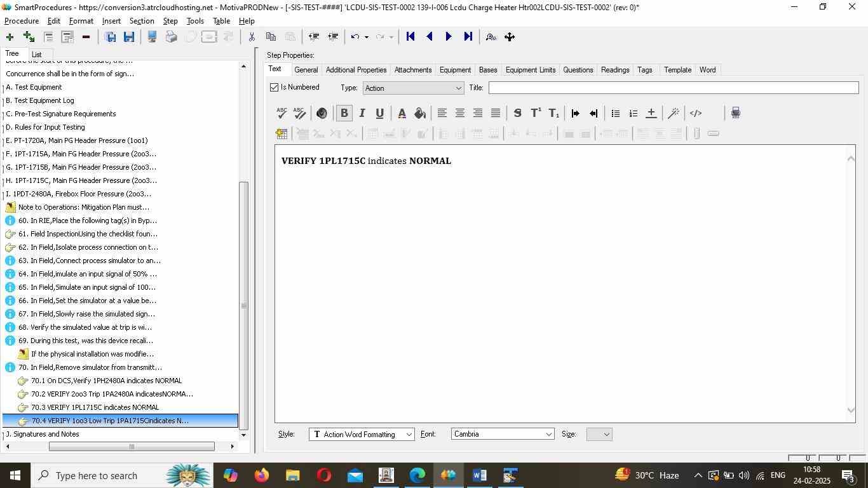Click the spell check ABC icon
The width and height of the screenshot is (868, 488).
pyautogui.click(x=281, y=113)
